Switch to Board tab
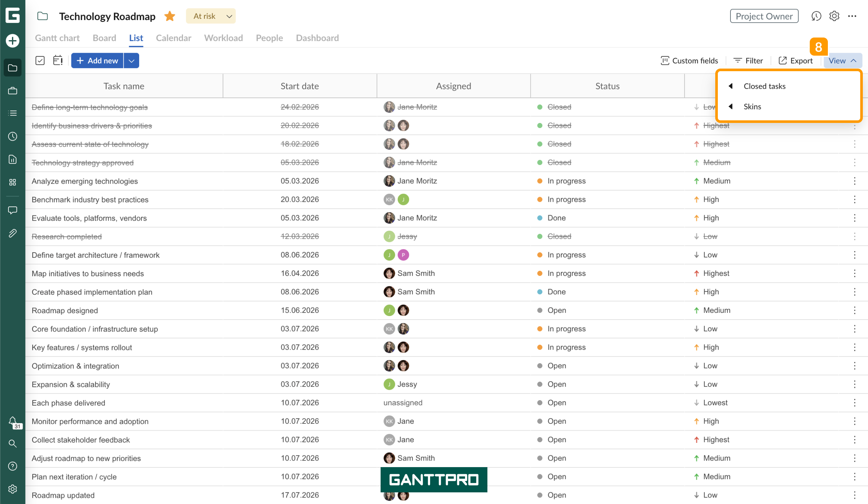The height and width of the screenshot is (504, 868). pyautogui.click(x=104, y=38)
